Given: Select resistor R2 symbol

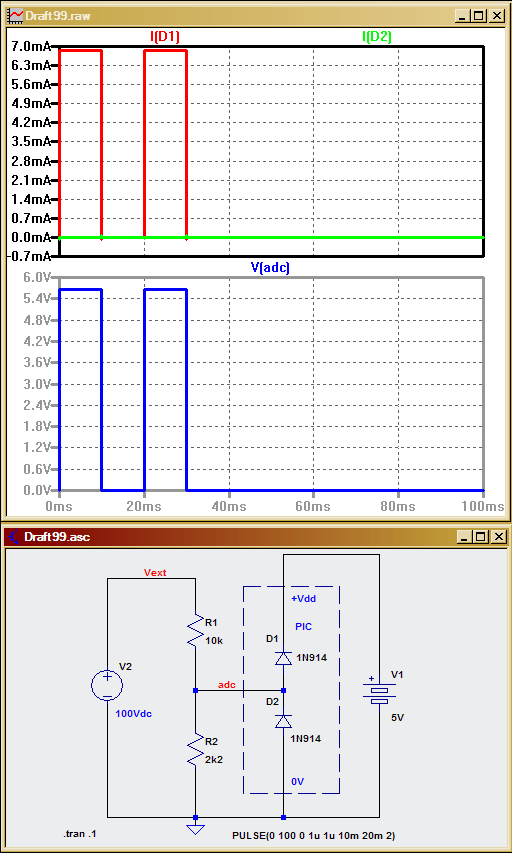Looking at the screenshot, I should pyautogui.click(x=195, y=750).
